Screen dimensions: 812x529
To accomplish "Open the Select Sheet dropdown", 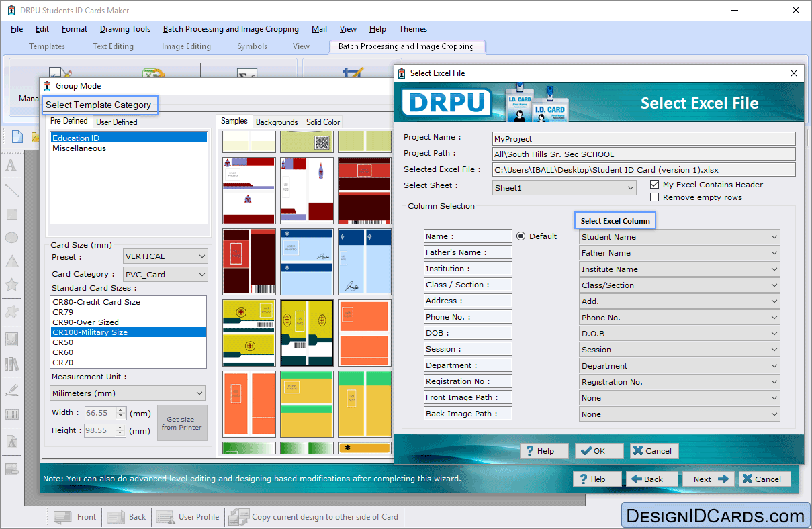I will pos(564,188).
